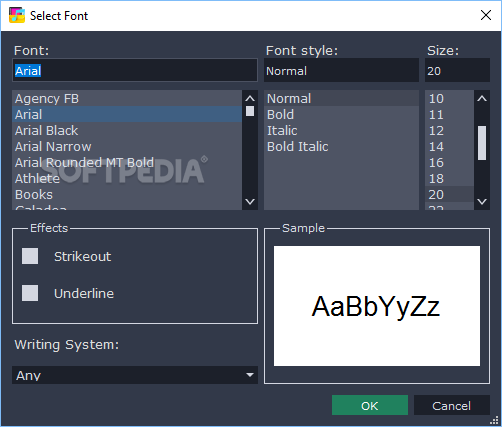This screenshot has width=502, height=427.
Task: Choose Bold font style
Action: 341,114
